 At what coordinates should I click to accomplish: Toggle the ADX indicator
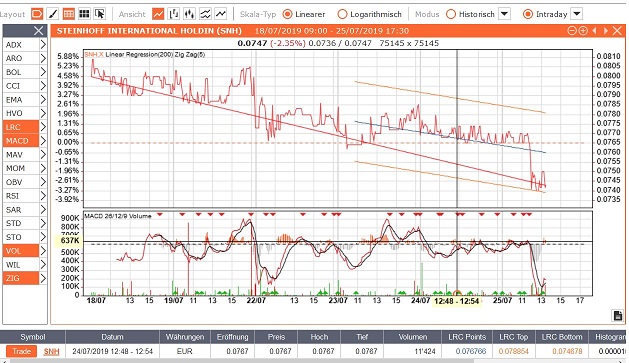[x=21, y=45]
